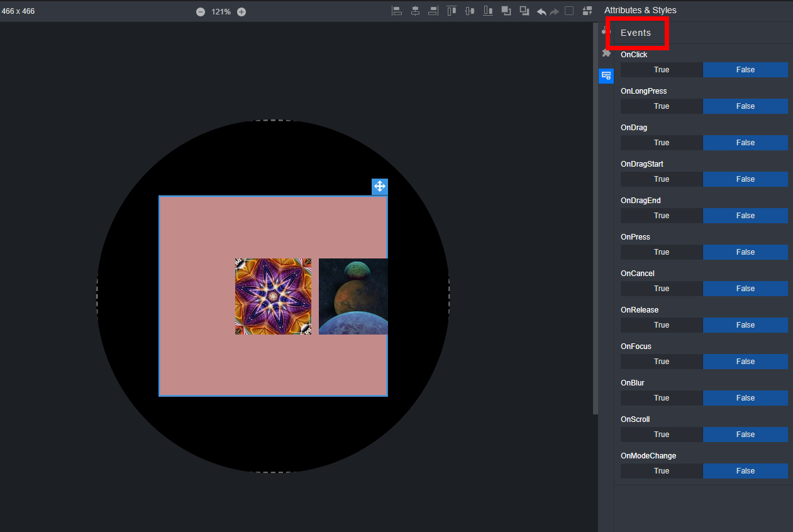Set OnScroll to True
Viewport: 793px width, 532px height.
(661, 435)
